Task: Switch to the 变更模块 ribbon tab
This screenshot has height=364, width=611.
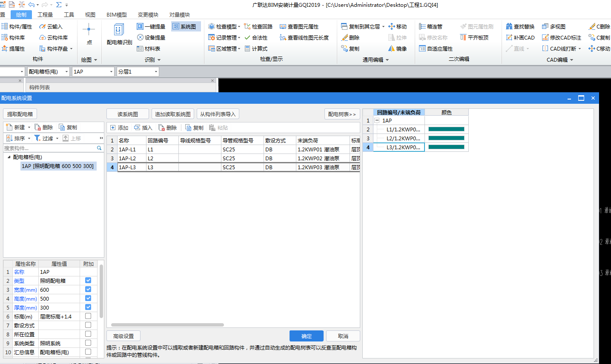Action: pos(148,14)
